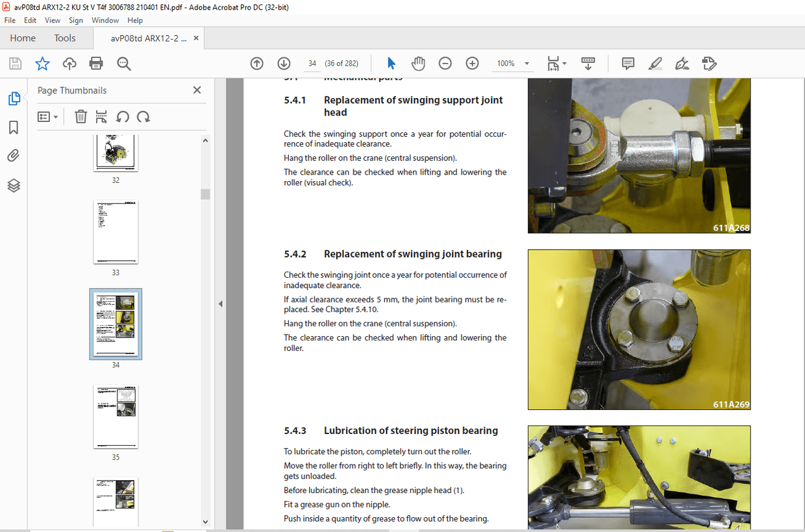Open the Attachments panel

14,155
